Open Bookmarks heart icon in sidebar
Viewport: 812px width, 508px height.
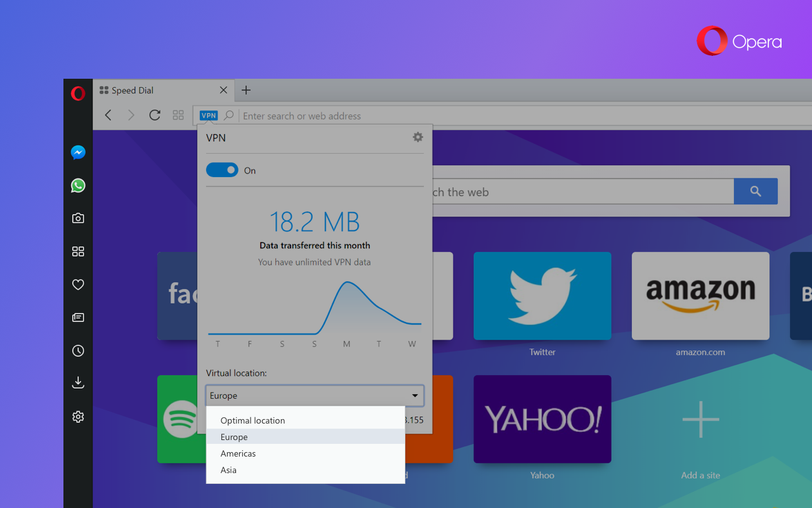tap(78, 284)
